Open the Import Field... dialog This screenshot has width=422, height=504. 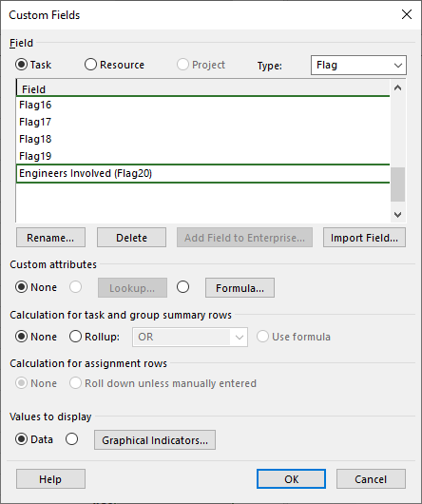(x=364, y=238)
